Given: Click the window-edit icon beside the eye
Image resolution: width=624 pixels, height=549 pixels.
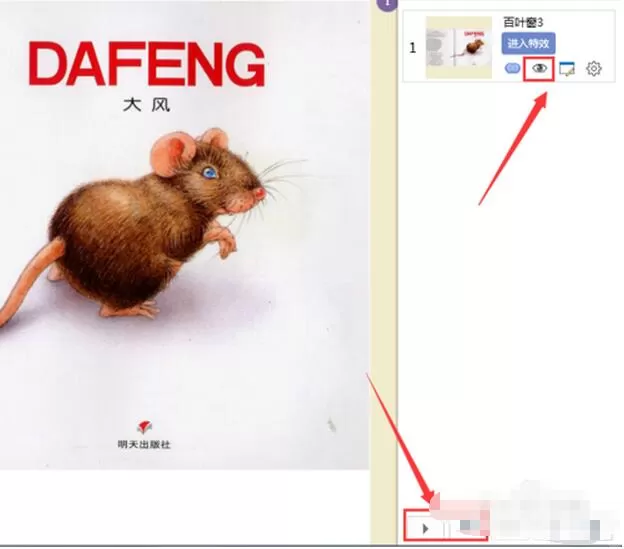Looking at the screenshot, I should [567, 69].
